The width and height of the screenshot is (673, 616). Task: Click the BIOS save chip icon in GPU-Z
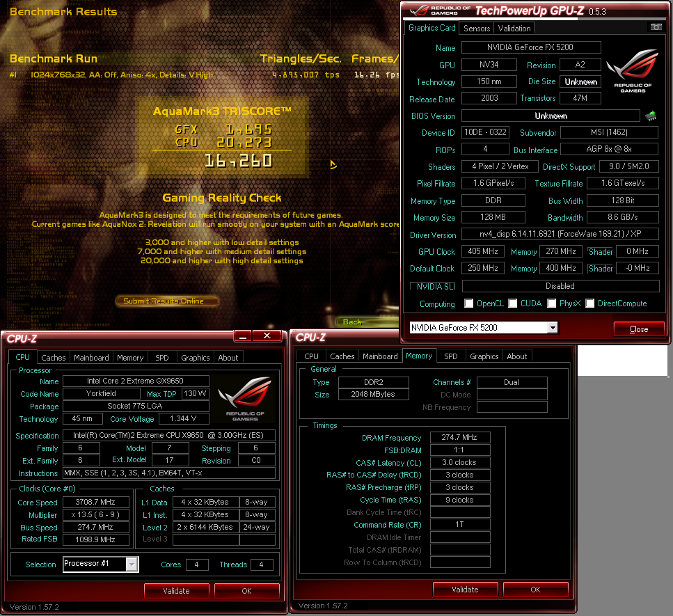point(651,116)
